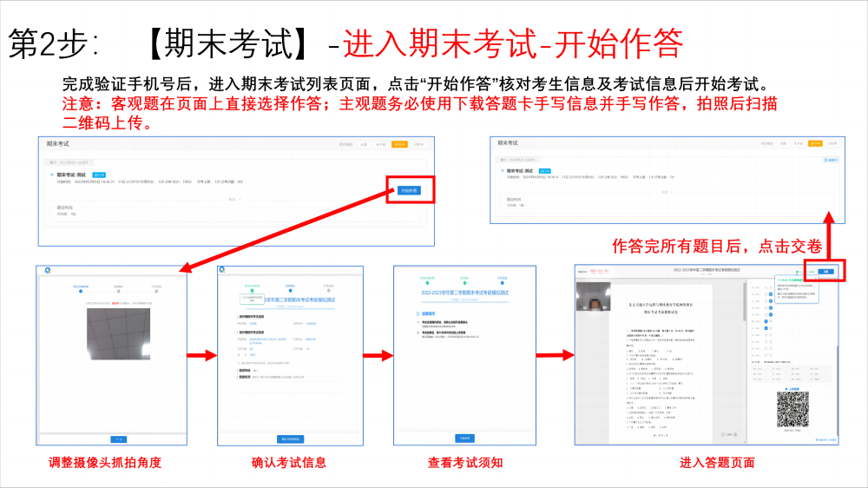868x488 pixels.
Task: Click the blue 开始作答 button in the exam list
Action: [409, 190]
